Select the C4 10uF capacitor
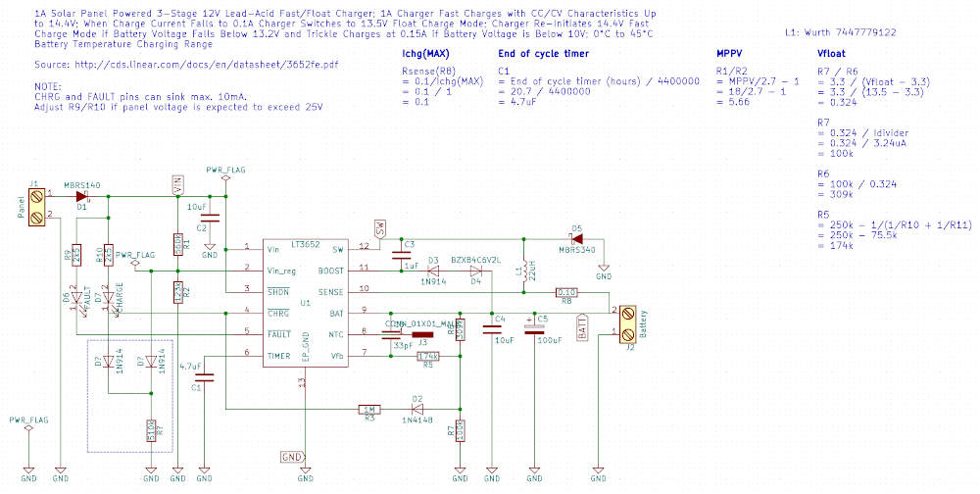Viewport: 980px width, 494px height. pos(492,329)
